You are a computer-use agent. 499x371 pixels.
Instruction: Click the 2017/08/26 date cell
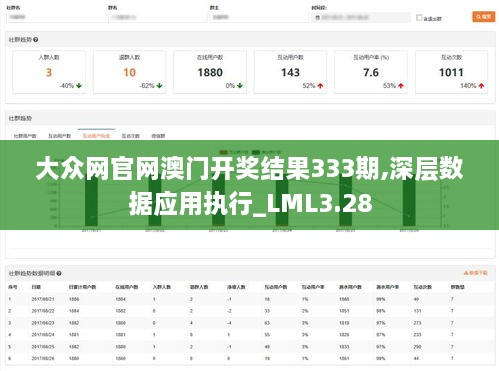point(43,359)
